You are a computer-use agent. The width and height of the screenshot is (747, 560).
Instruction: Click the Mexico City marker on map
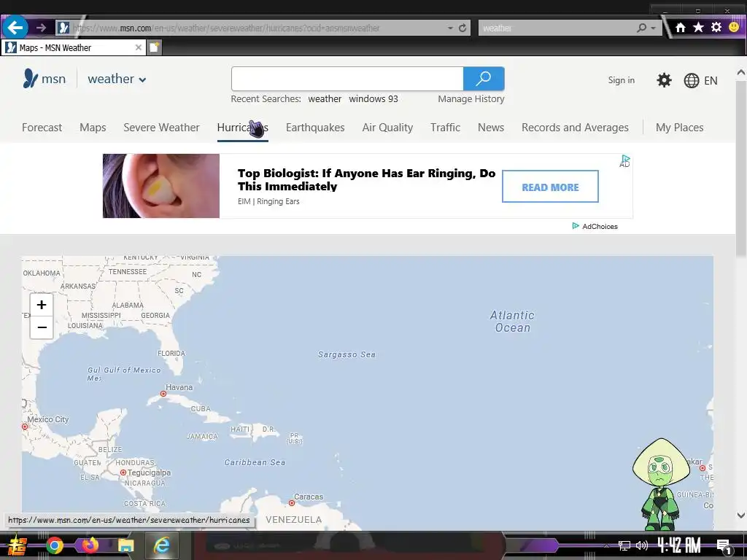click(25, 427)
